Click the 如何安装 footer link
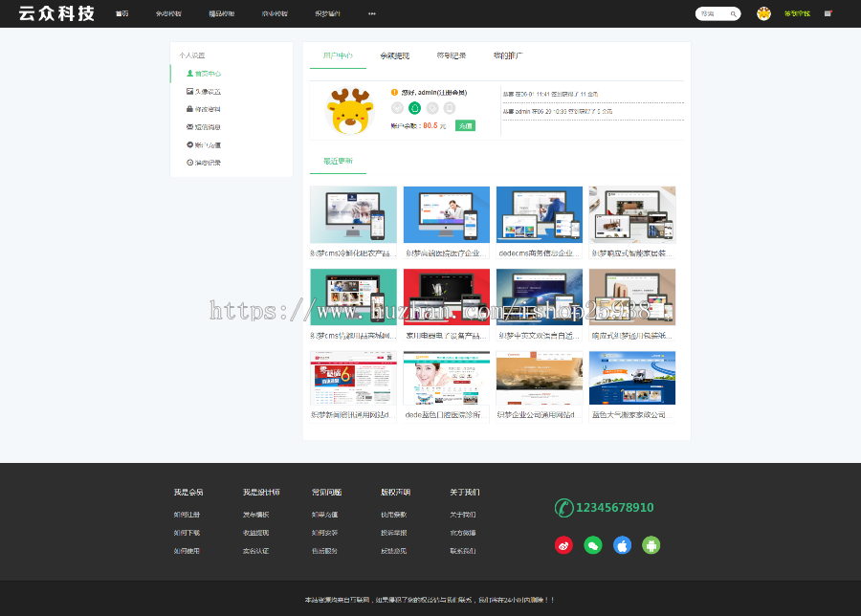Image resolution: width=861 pixels, height=616 pixels. (324, 533)
